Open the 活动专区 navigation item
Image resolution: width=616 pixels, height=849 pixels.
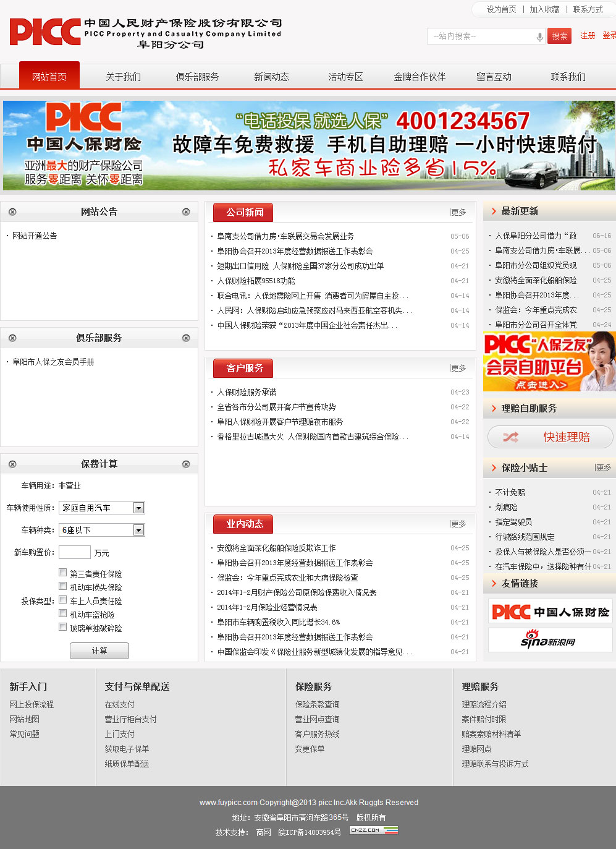(346, 77)
